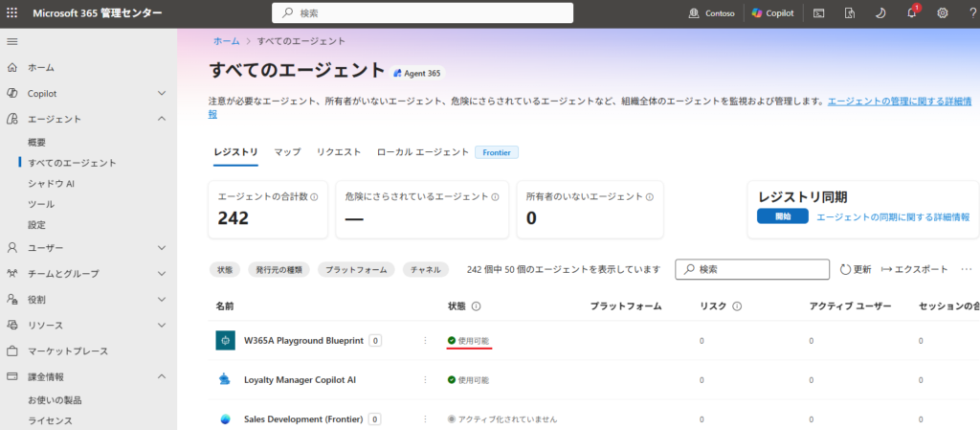Switch to the ローカル エージェント tab

click(x=422, y=152)
